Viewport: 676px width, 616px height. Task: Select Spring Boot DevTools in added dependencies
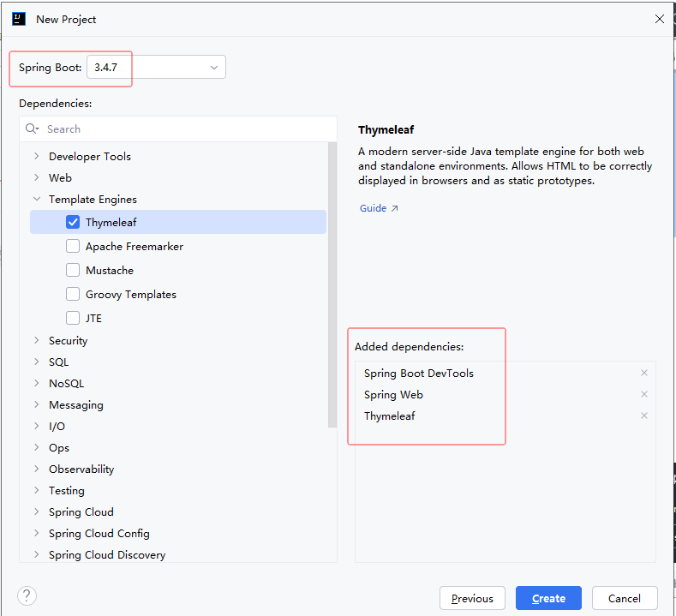point(419,373)
